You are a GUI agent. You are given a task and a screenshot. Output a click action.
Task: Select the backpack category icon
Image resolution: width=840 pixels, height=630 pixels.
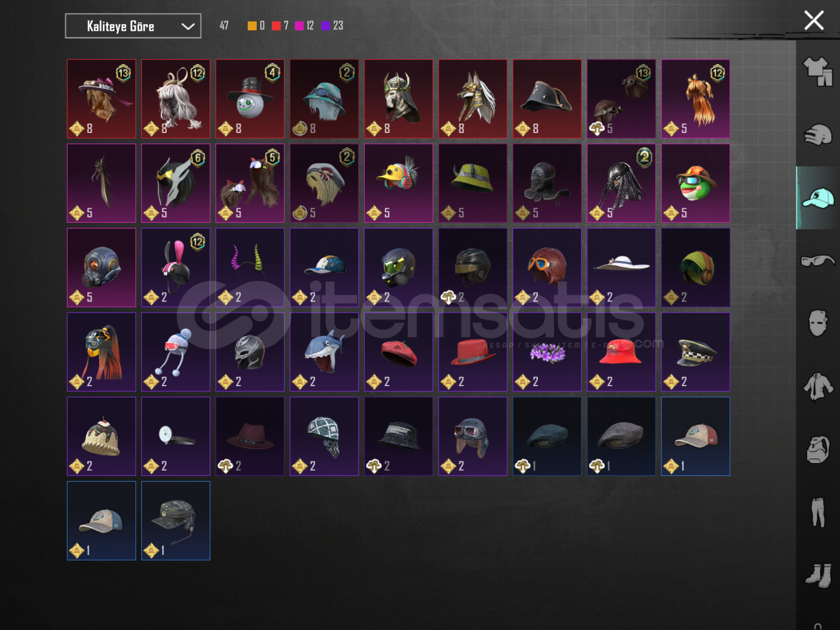(x=818, y=449)
